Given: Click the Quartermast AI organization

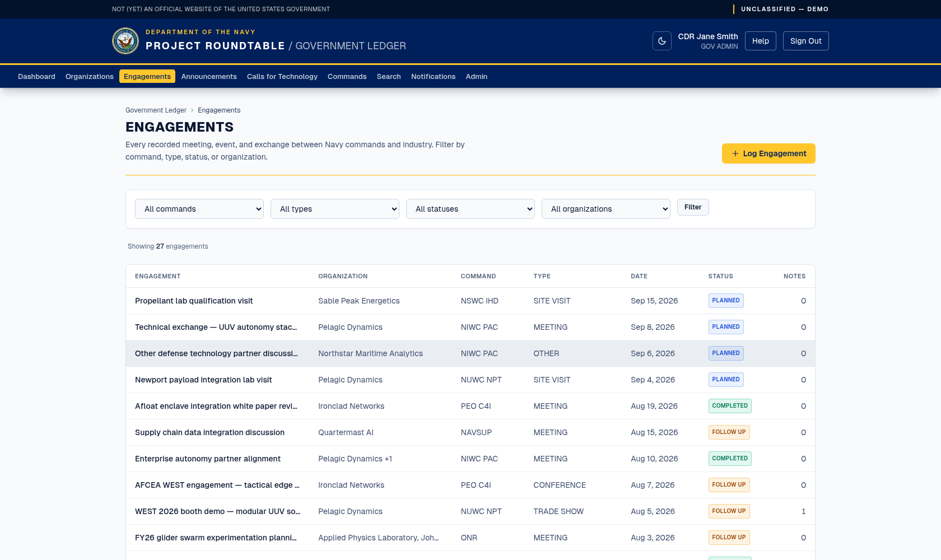Looking at the screenshot, I should coord(346,432).
